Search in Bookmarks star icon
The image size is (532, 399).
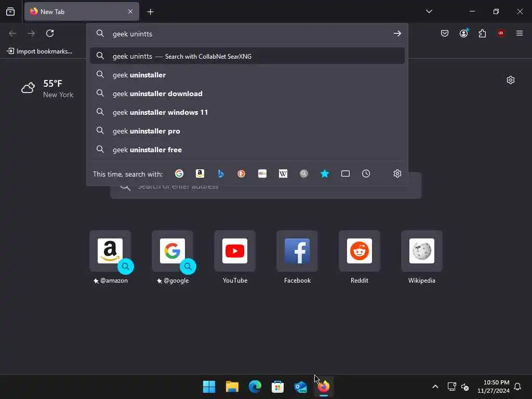coord(324,174)
